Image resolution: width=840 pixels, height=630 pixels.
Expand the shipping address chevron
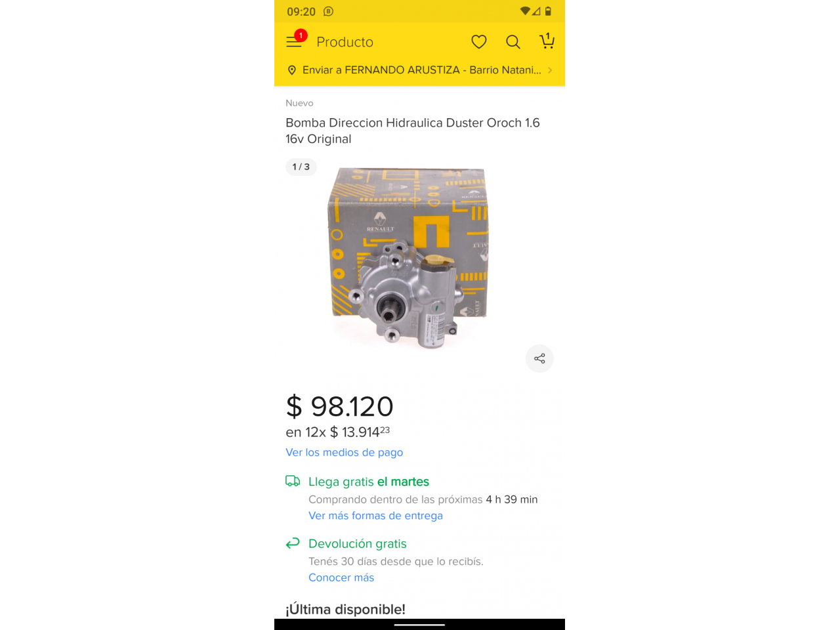[x=550, y=70]
